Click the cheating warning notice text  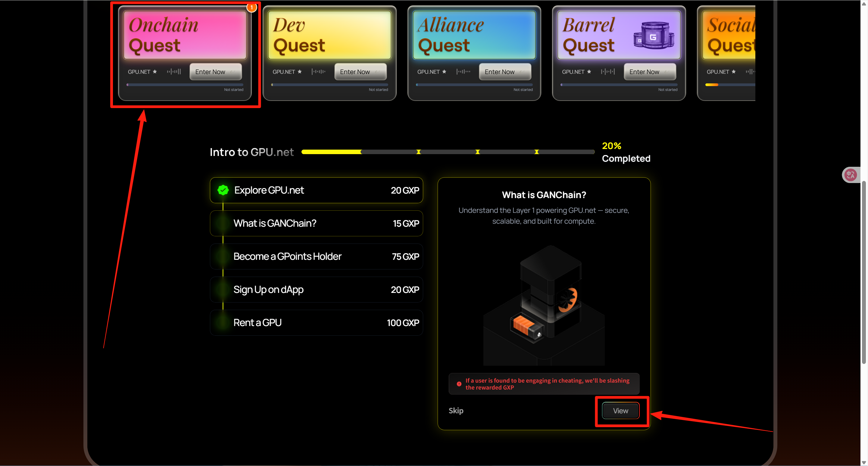[547, 384]
